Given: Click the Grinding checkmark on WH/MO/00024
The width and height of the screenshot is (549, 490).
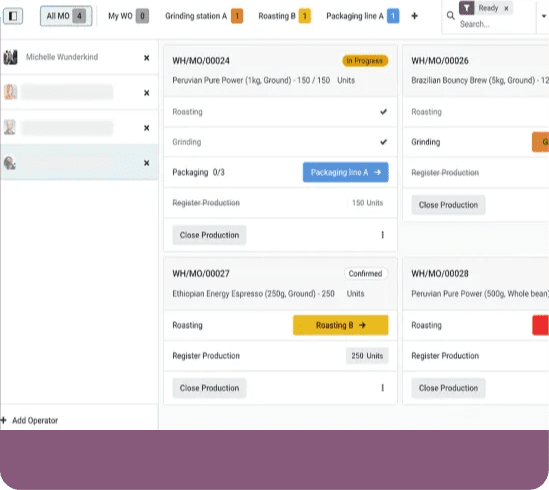Looking at the screenshot, I should point(384,142).
